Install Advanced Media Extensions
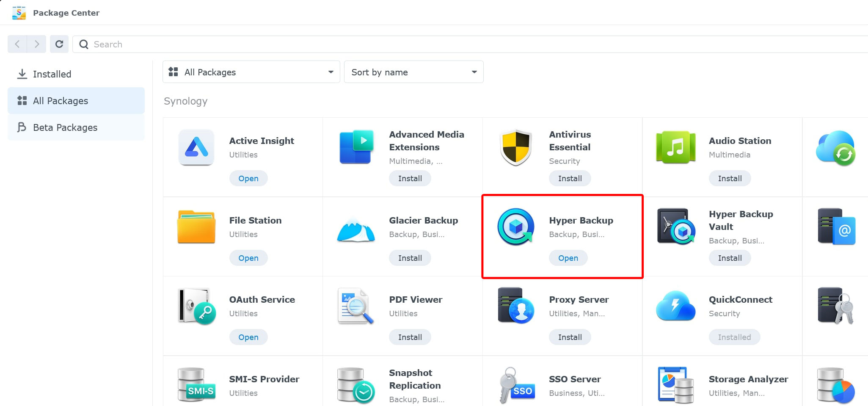Viewport: 868px width, 406px height. (410, 178)
